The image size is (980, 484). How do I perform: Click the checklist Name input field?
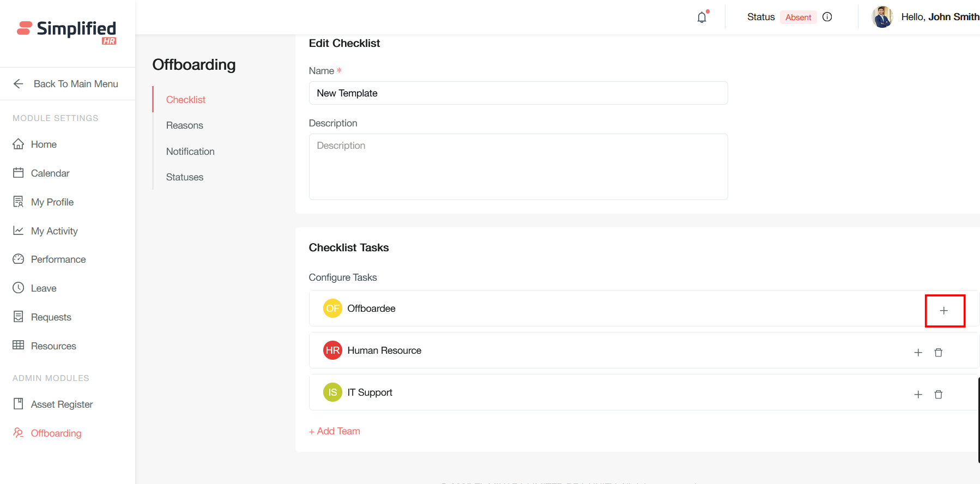click(x=518, y=93)
